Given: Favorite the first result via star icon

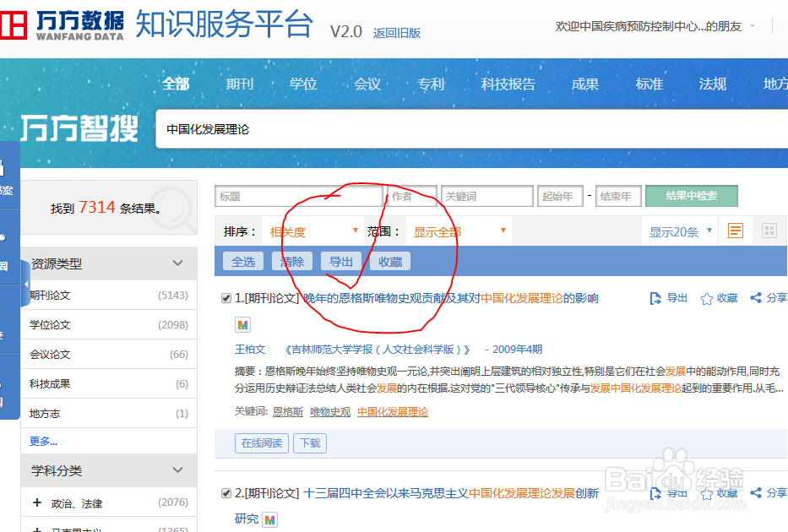Looking at the screenshot, I should (708, 297).
